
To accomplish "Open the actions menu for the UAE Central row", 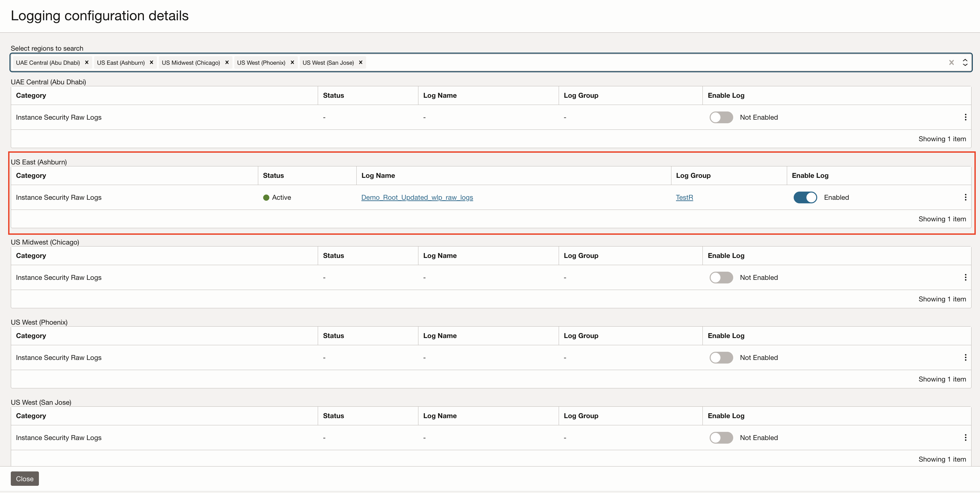I will [965, 117].
